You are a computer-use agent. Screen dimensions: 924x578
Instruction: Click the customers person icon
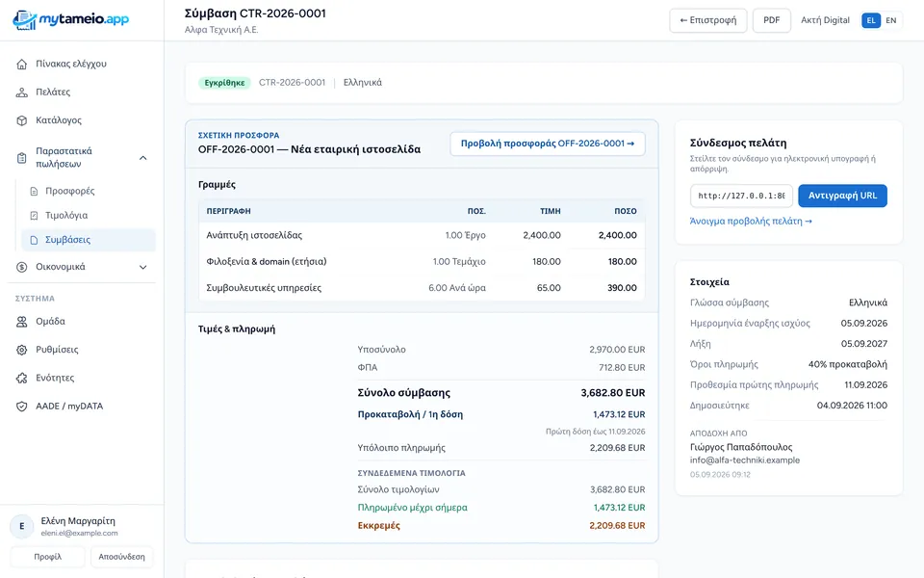[x=22, y=92]
